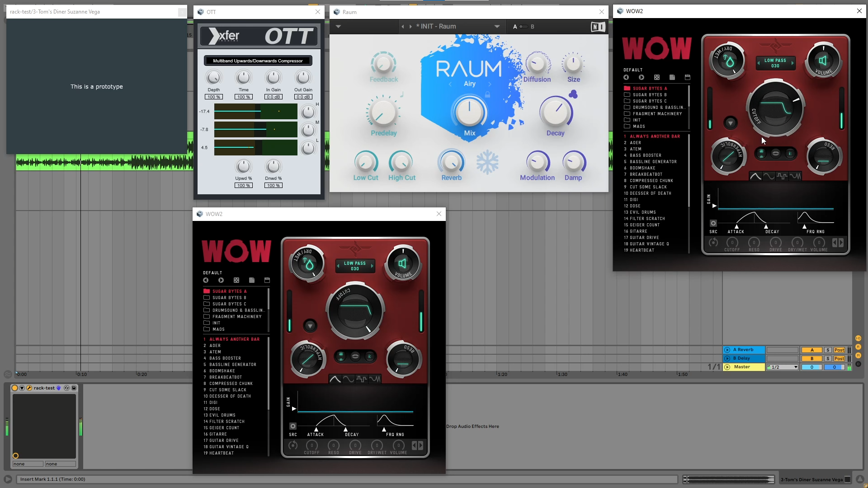Toggle SRC button in lower WOW2 window

[293, 426]
